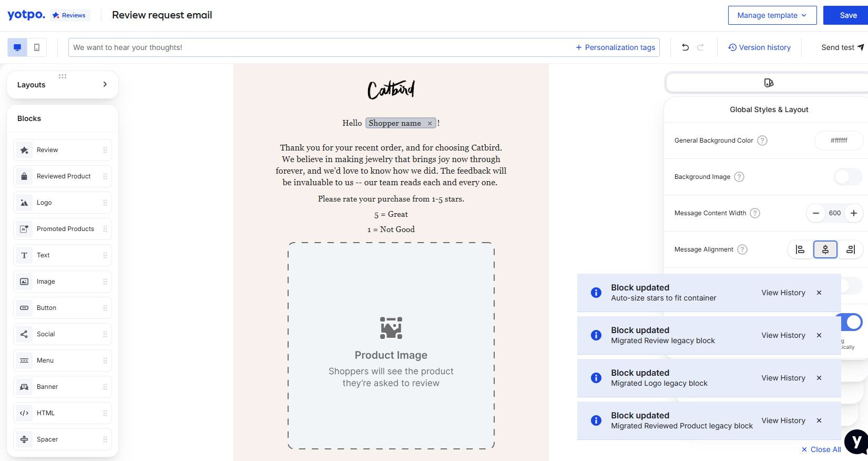Click the Promoted Products block icon
The width and height of the screenshot is (868, 461).
[24, 229]
